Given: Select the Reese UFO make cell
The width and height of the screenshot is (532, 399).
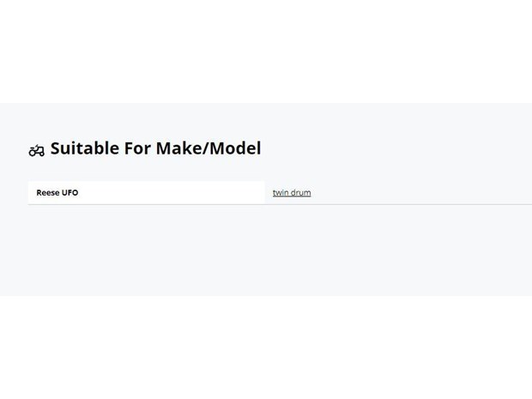Looking at the screenshot, I should click(x=146, y=193).
